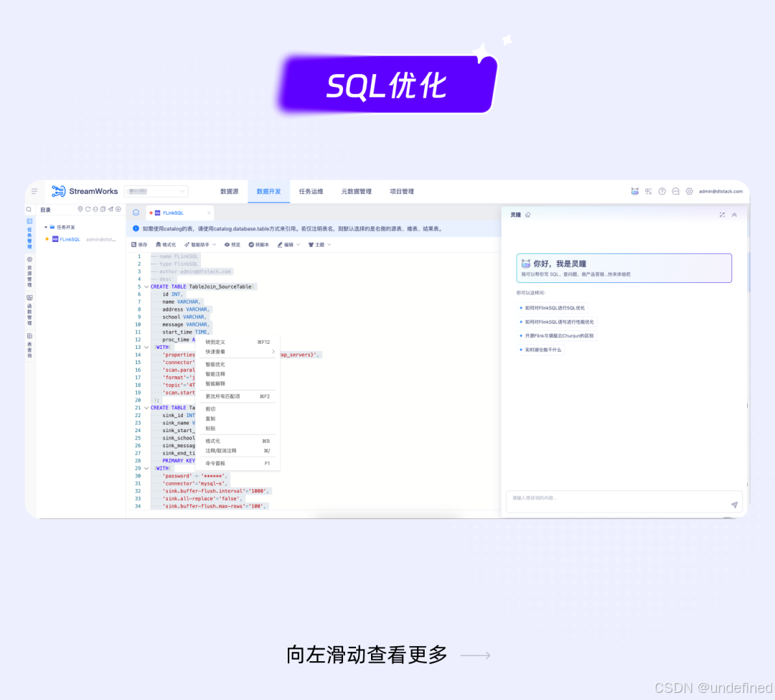Image resolution: width=775 pixels, height=700 pixels.
Task: Click the language switch icon in top bar
Action: click(649, 191)
